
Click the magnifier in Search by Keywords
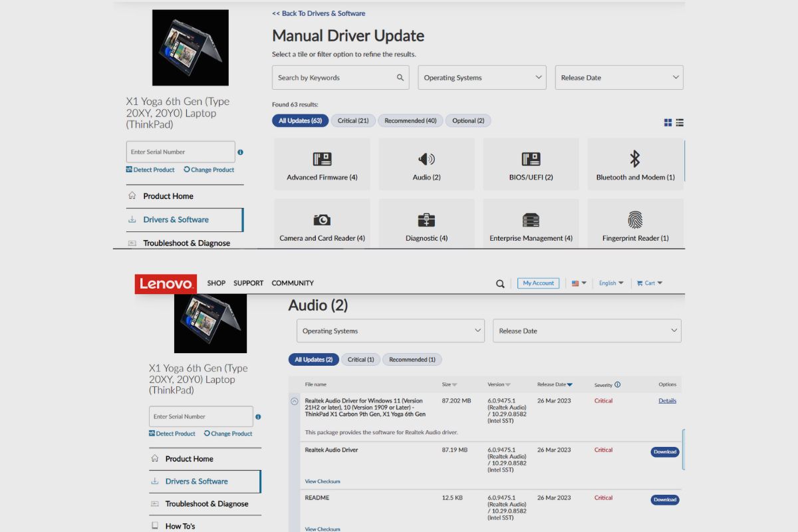tap(400, 78)
